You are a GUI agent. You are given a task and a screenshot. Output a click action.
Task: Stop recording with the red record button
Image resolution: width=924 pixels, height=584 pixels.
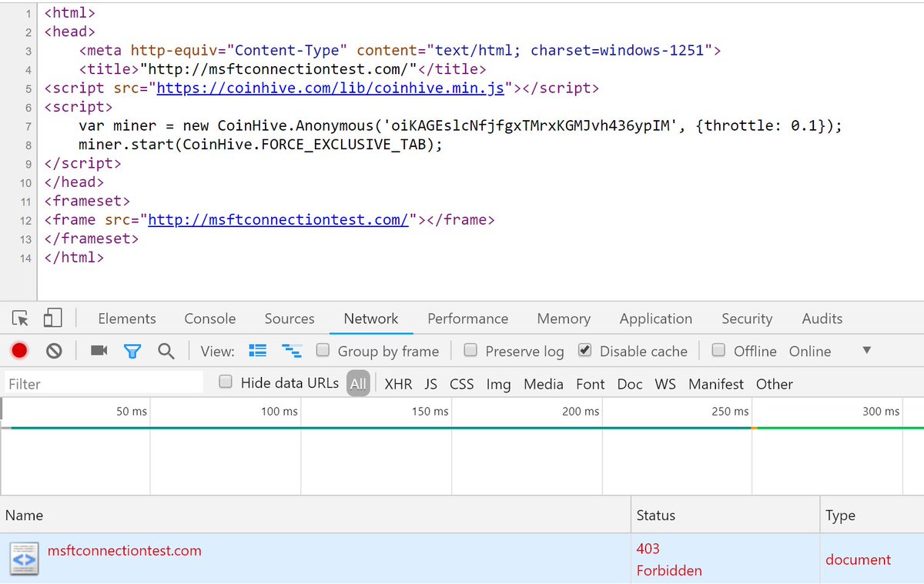20,351
